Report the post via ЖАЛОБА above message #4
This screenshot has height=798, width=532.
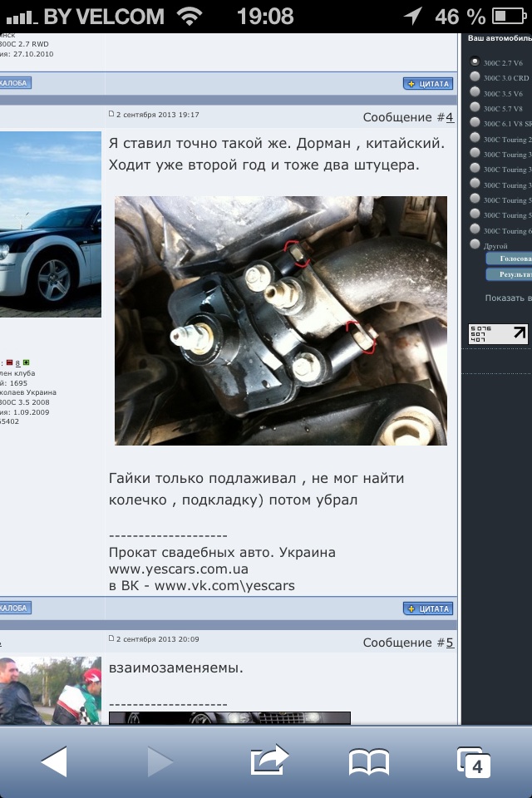15,83
